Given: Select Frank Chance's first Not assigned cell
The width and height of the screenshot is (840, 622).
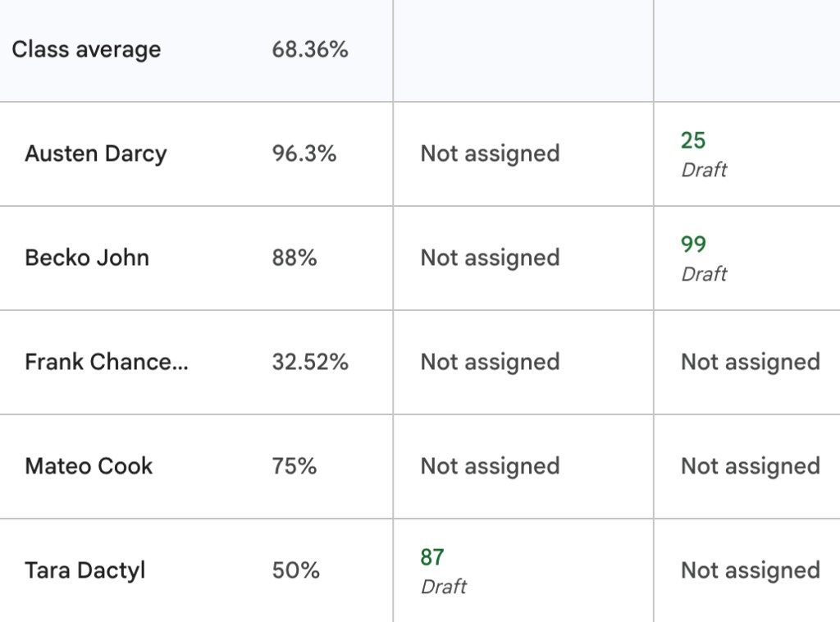Looking at the screenshot, I should [523, 362].
